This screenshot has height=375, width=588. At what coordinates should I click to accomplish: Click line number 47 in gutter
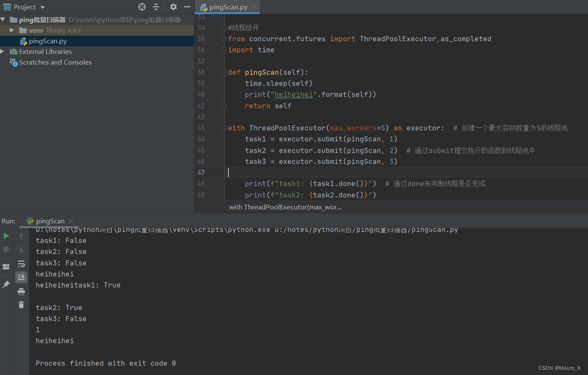pos(201,172)
